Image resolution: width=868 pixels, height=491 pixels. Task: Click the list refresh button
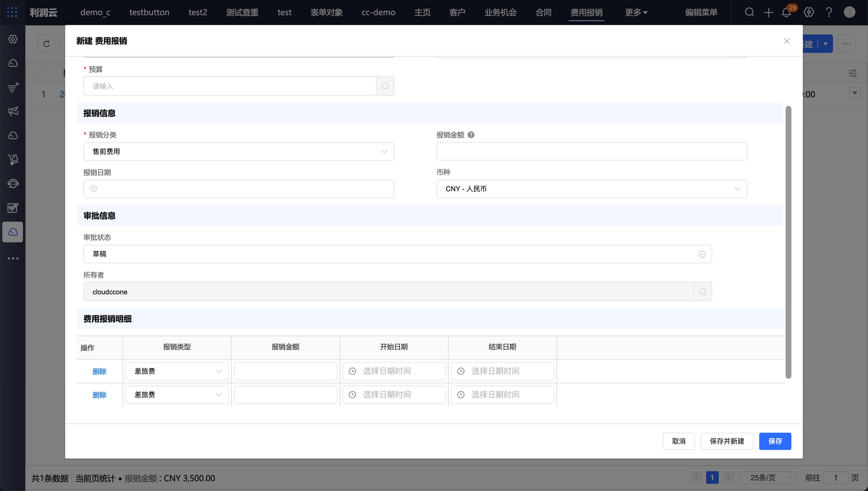(46, 44)
